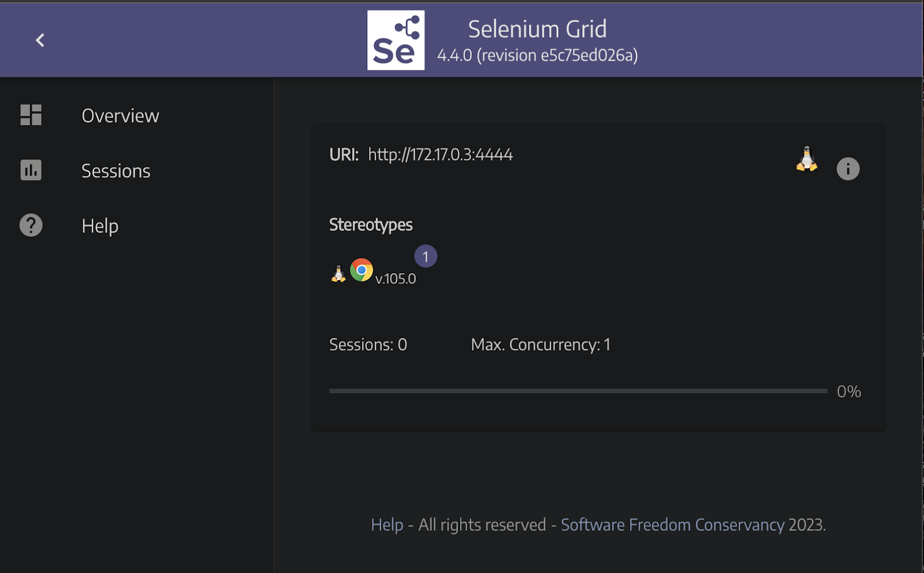The width and height of the screenshot is (924, 573).
Task: Click the Help question mark icon
Action: pyautogui.click(x=31, y=225)
